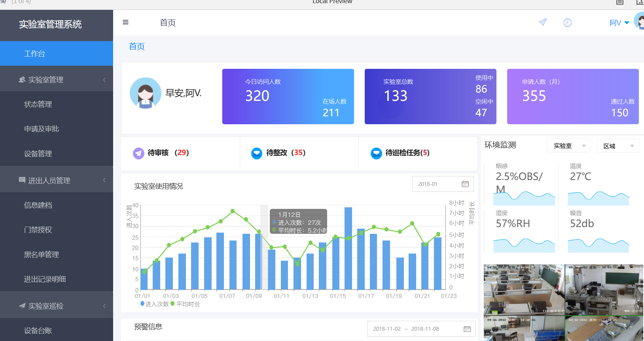
Task: Click the welcome avatar beside 早安,阿V.
Action: [146, 93]
